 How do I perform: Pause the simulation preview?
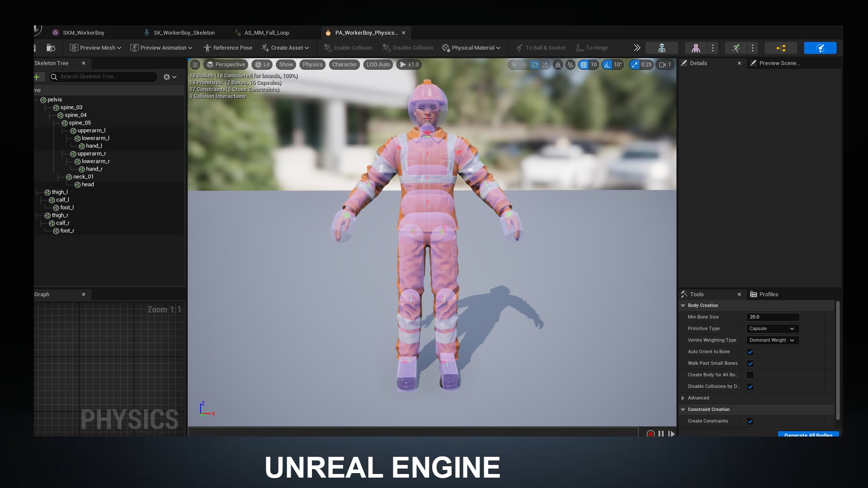[x=661, y=434]
